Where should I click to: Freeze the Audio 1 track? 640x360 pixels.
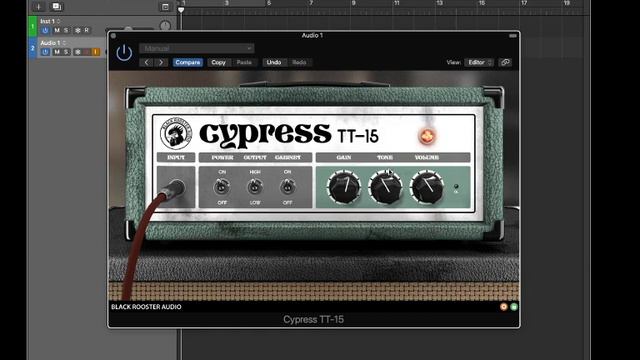tap(78, 52)
